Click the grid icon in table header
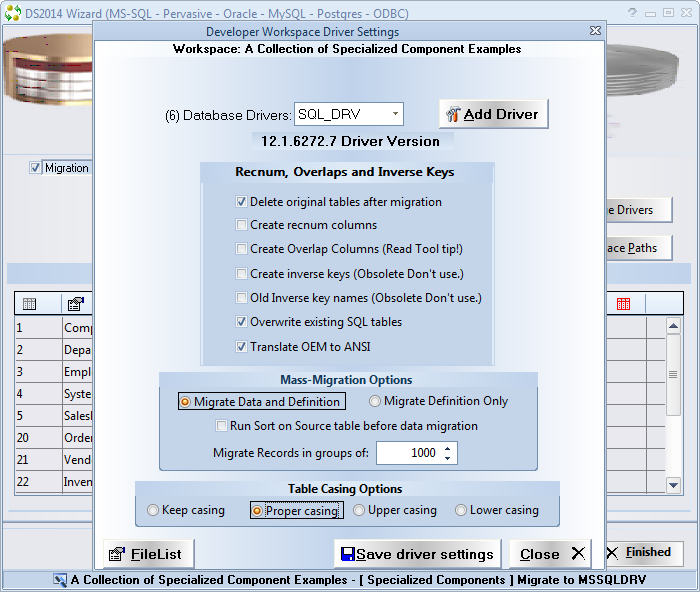700x592 pixels. click(29, 304)
